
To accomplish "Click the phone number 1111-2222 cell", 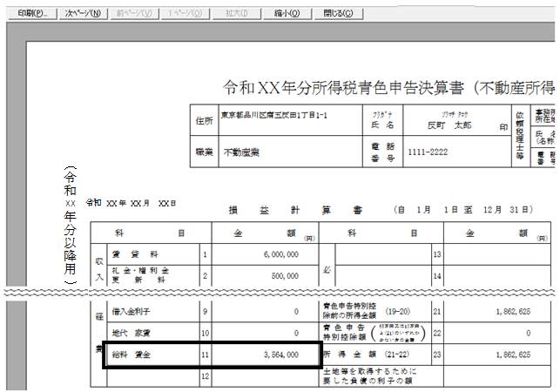I will pos(456,152).
